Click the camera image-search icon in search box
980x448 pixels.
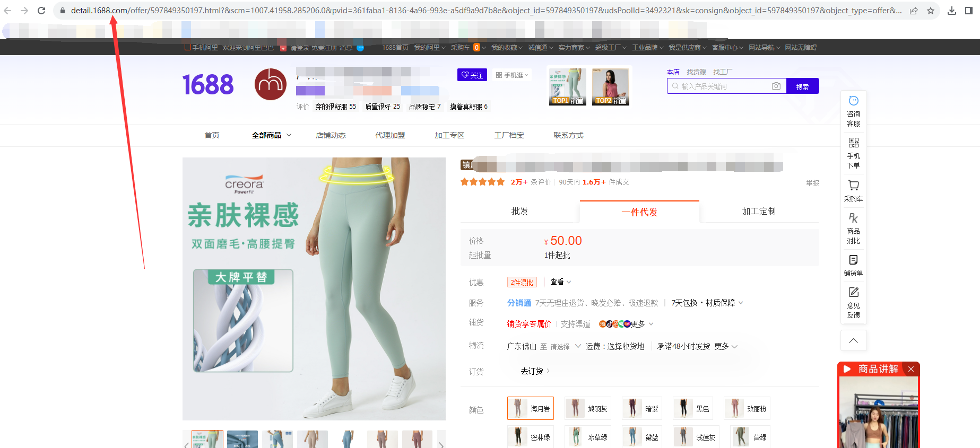pos(776,86)
